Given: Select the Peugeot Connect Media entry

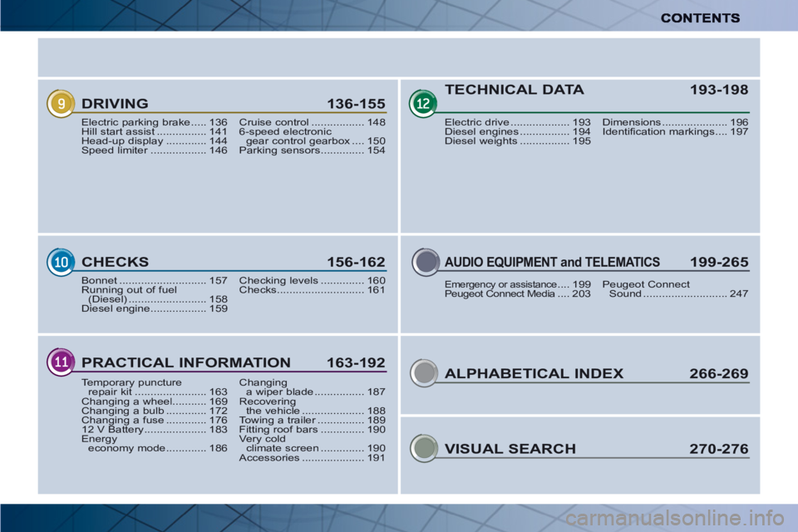Looking at the screenshot, I should pos(518,293).
